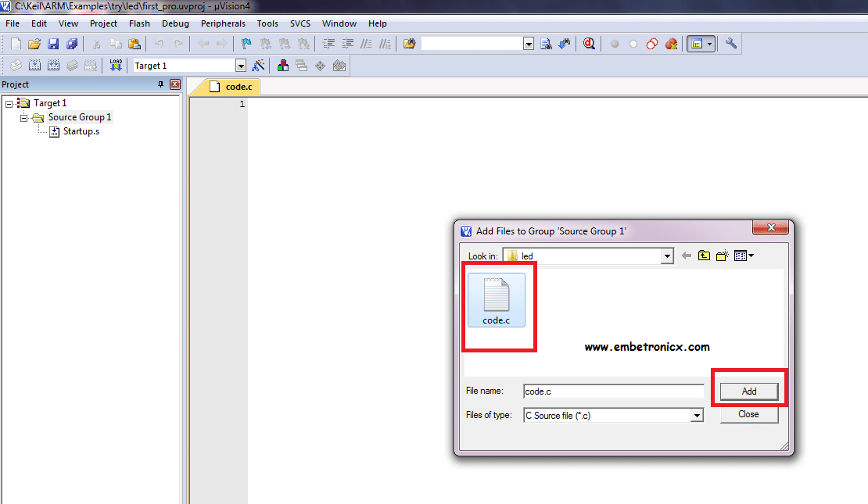This screenshot has height=504, width=868.
Task: Open the Look in folder dropdown
Action: click(667, 256)
